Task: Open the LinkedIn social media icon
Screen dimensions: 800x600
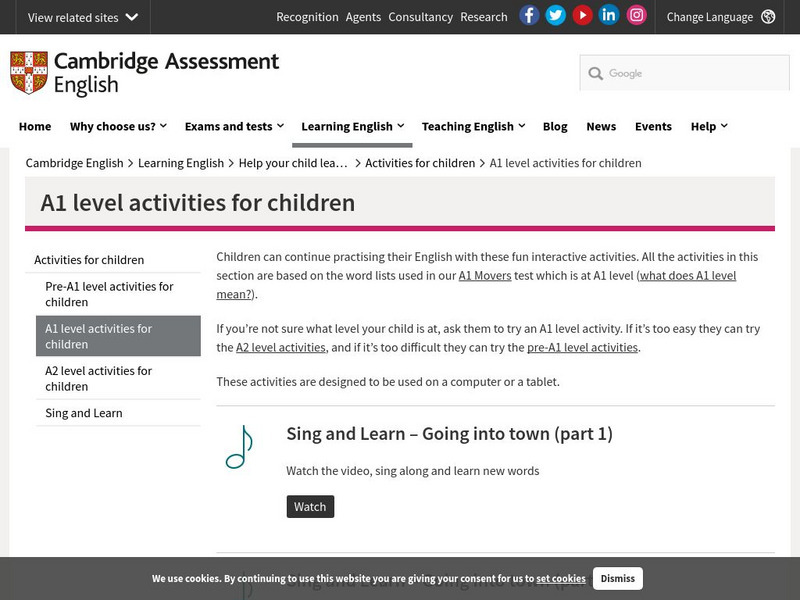Action: pos(609,15)
